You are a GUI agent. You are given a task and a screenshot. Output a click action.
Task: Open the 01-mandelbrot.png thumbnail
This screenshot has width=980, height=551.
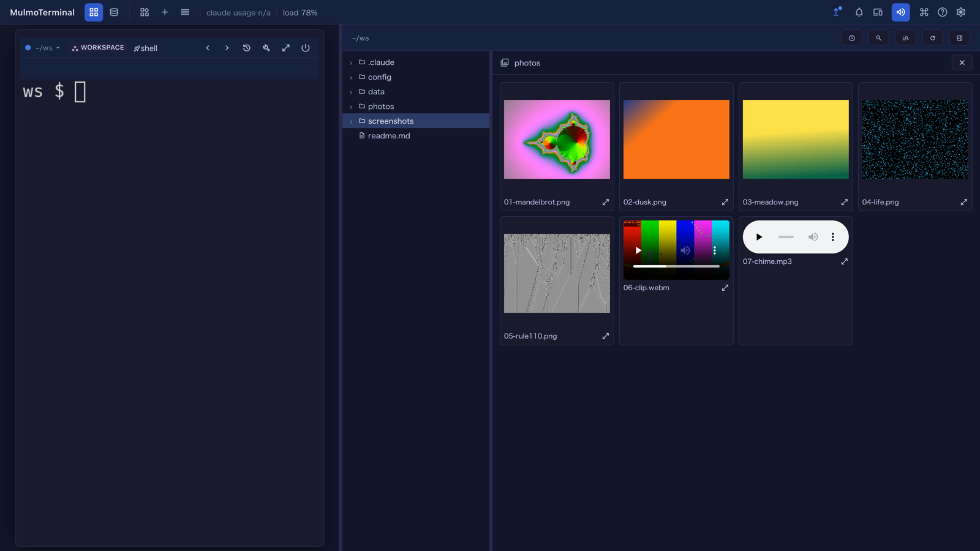pyautogui.click(x=557, y=140)
